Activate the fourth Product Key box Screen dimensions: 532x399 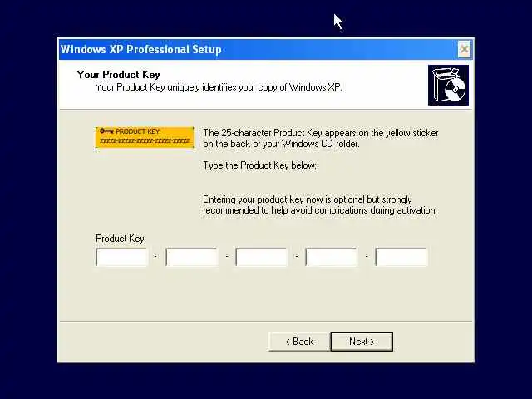(x=331, y=257)
